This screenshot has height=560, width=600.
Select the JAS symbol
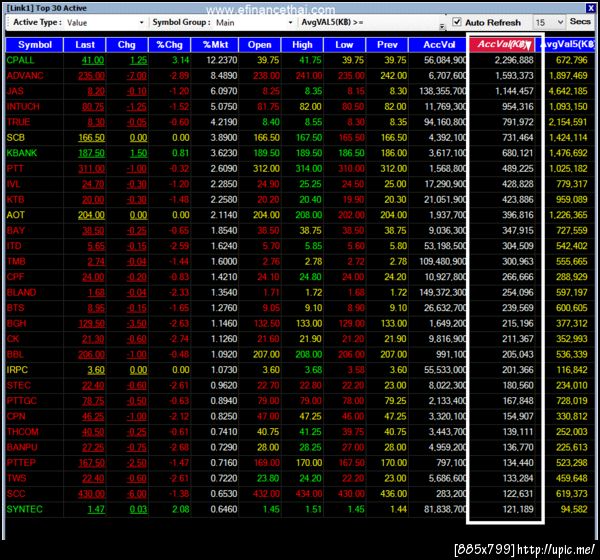(15, 91)
